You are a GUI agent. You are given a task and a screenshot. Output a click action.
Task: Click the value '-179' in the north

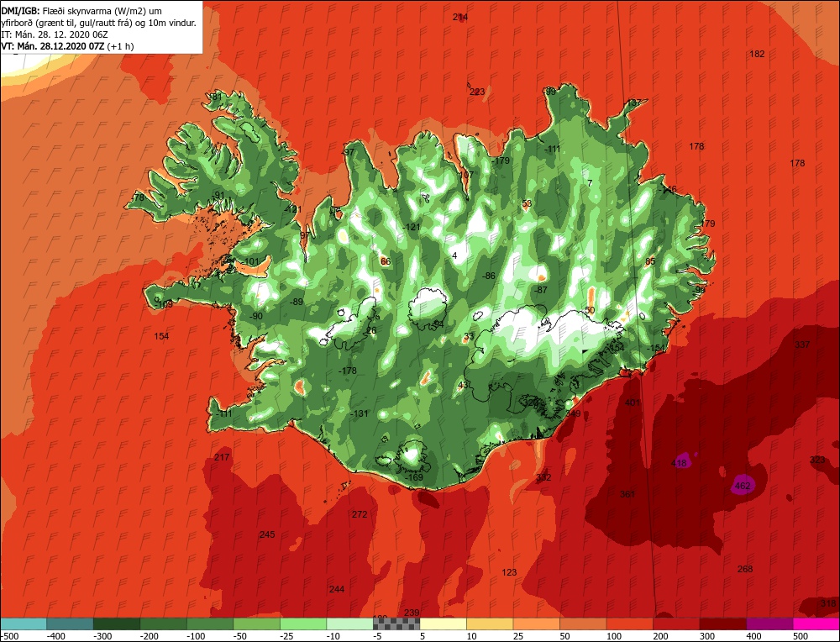(x=501, y=160)
